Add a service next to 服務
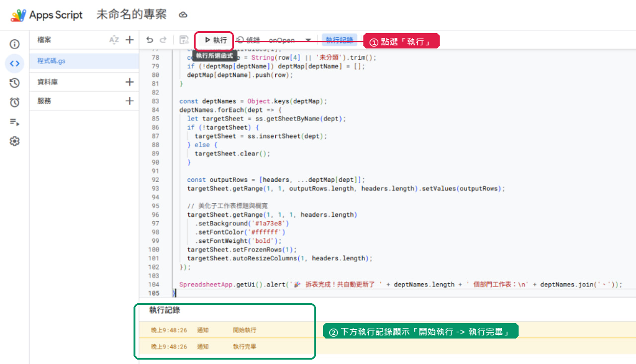The width and height of the screenshot is (636, 364). click(129, 101)
